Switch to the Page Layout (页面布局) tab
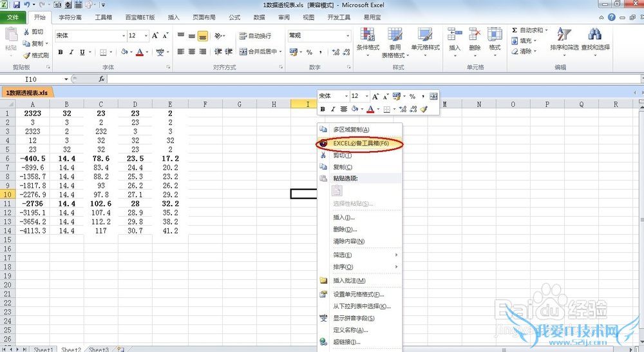Screen dimensions: 644x352 pos(204,17)
